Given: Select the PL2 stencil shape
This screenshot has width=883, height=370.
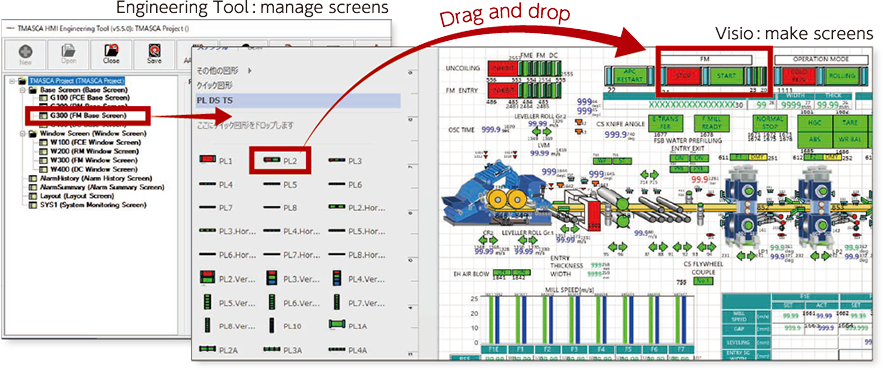Looking at the screenshot, I should point(280,161).
